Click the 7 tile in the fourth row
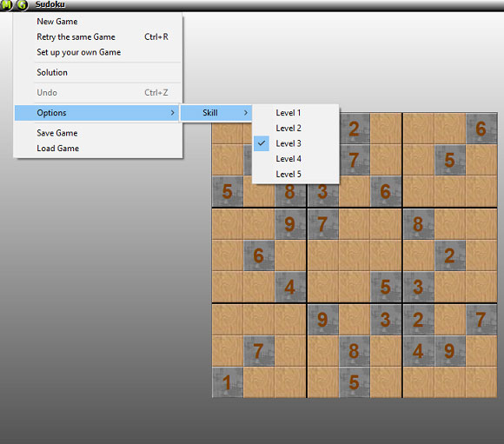504x444 pixels. coord(323,224)
